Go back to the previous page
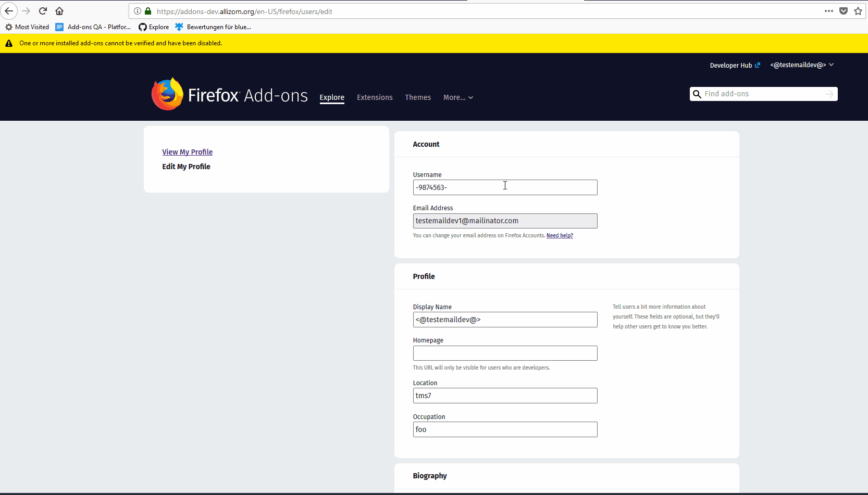Viewport: 868px width, 495px height. (x=9, y=11)
